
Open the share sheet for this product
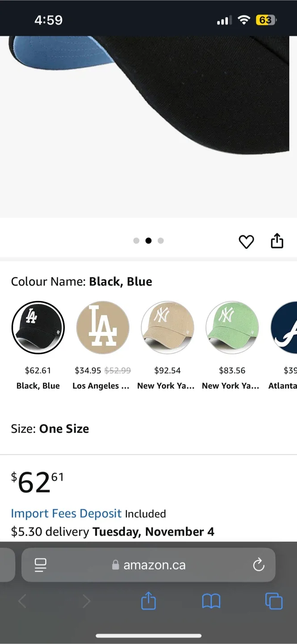tap(277, 241)
